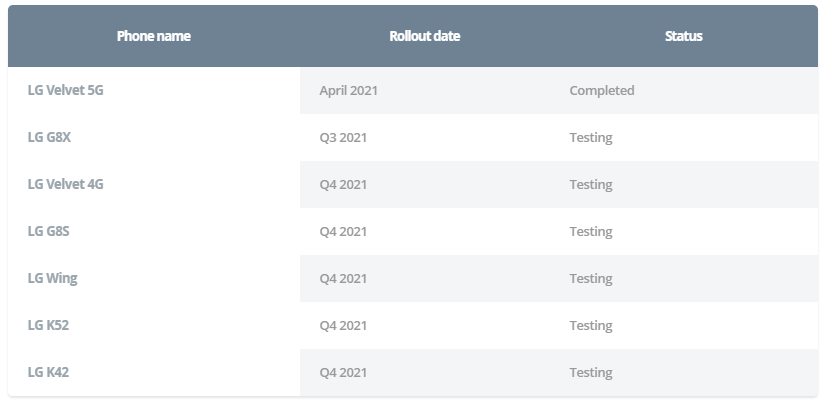Select the LG Velvet 5G row name
The height and width of the screenshot is (402, 823).
pyautogui.click(x=66, y=90)
